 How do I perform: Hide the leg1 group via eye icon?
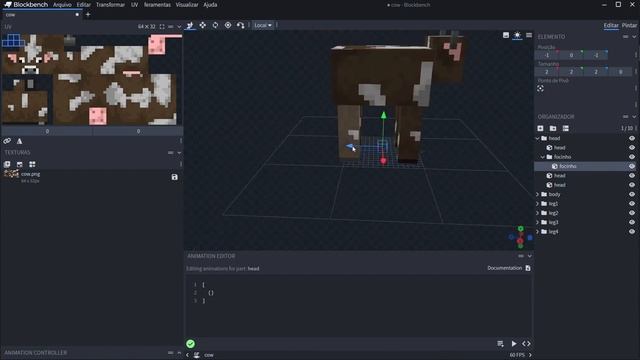[x=632, y=204]
